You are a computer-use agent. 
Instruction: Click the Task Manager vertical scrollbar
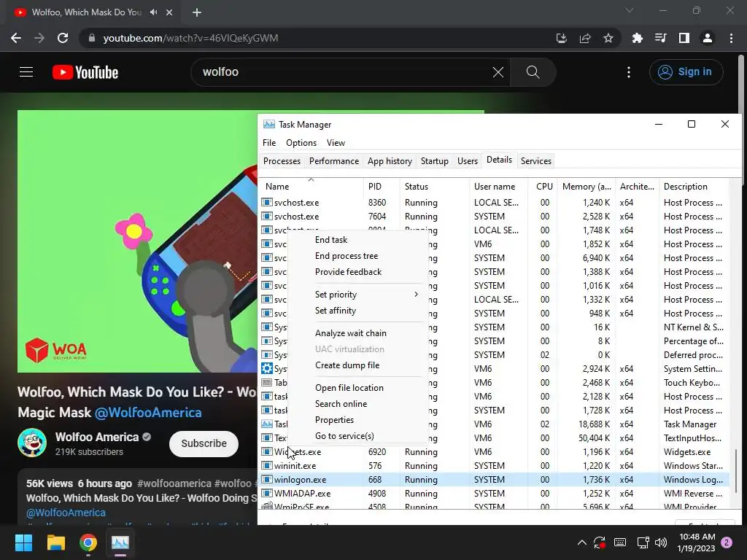click(x=737, y=470)
